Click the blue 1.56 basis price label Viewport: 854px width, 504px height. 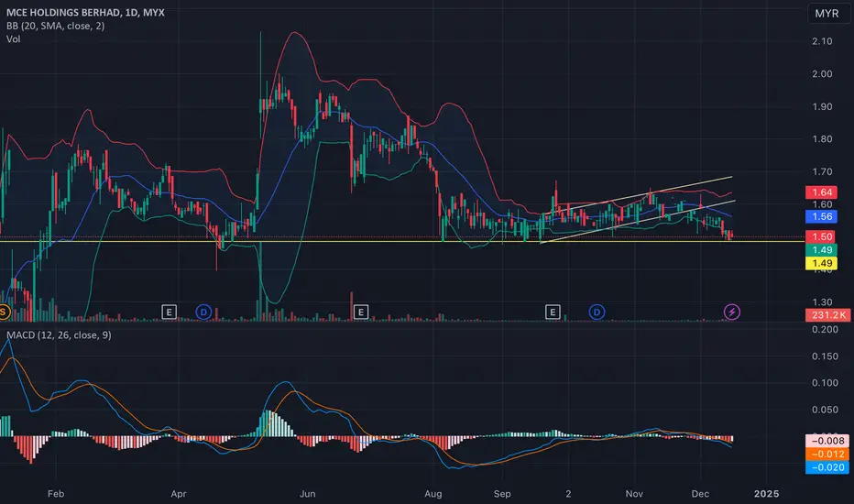pyautogui.click(x=821, y=216)
